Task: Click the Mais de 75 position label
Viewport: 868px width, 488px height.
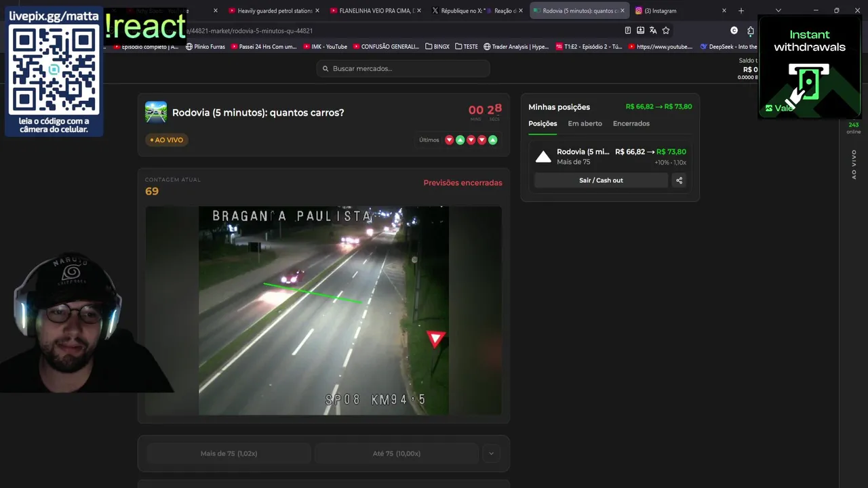Action: pos(573,163)
